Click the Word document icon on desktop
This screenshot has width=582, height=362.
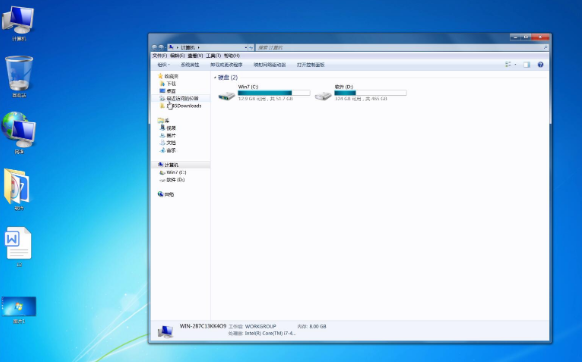[x=19, y=243]
